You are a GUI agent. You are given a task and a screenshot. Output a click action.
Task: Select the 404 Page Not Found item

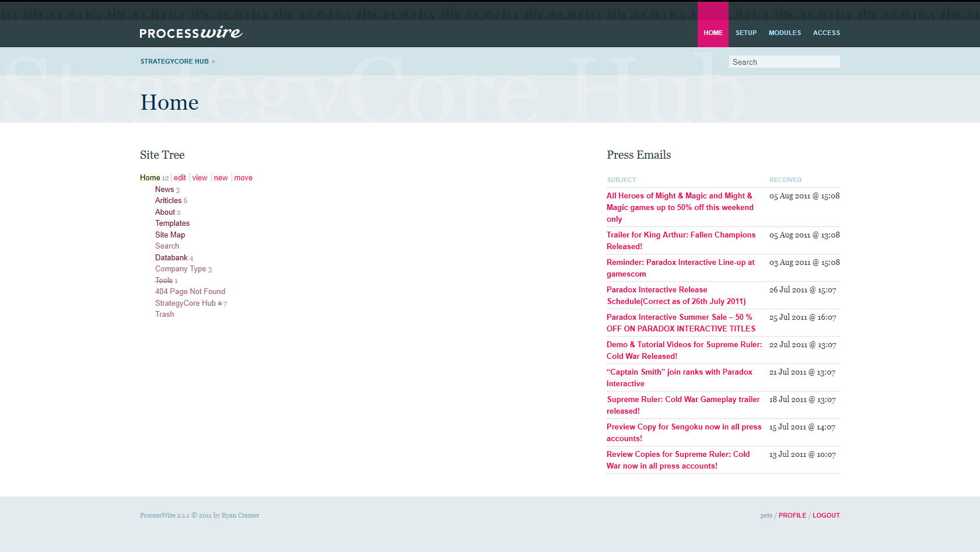click(190, 292)
